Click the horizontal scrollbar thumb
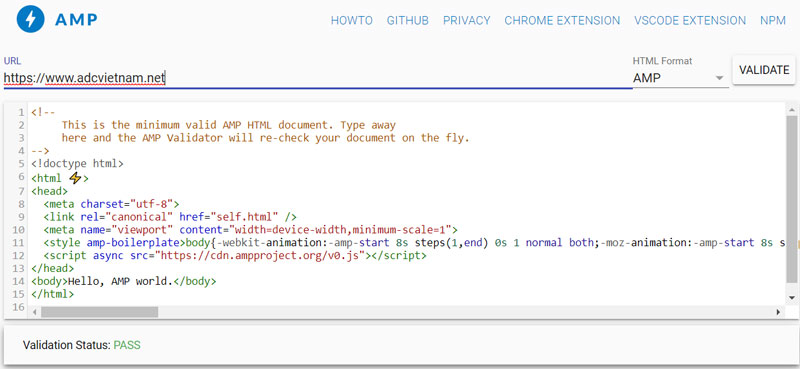This screenshot has height=369, width=800. [x=99, y=312]
